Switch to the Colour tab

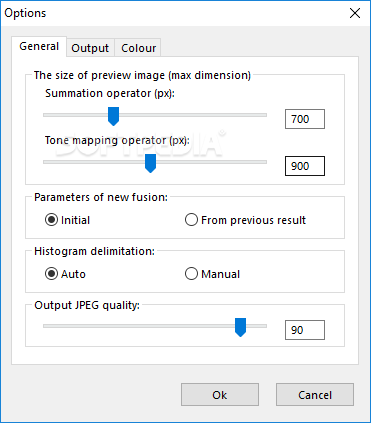pyautogui.click(x=138, y=48)
